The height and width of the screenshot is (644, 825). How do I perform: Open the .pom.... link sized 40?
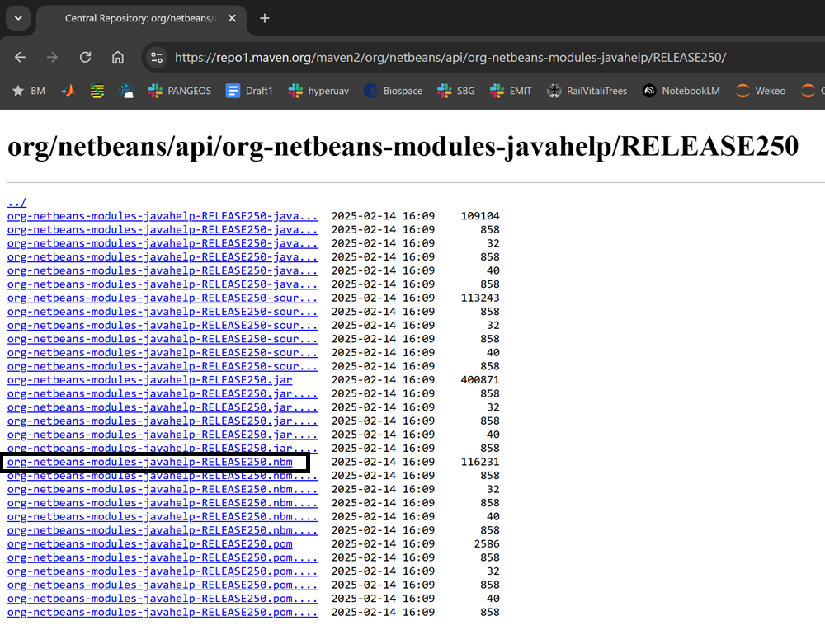[x=163, y=599]
